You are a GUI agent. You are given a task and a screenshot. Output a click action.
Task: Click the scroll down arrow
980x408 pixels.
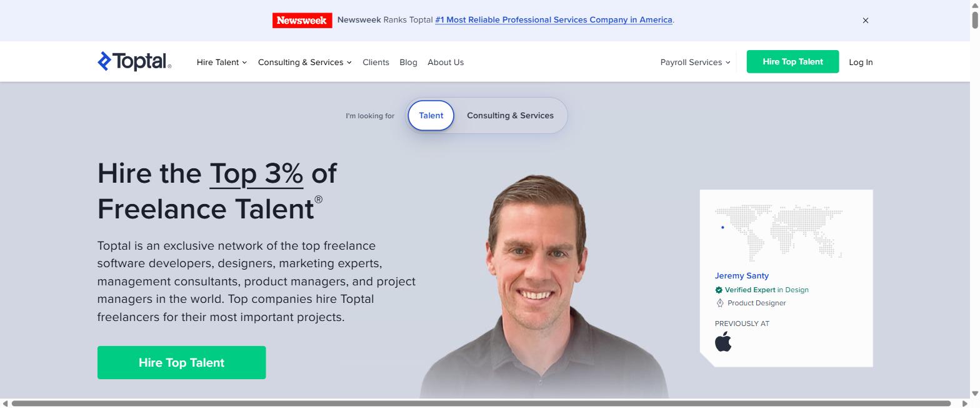975,394
